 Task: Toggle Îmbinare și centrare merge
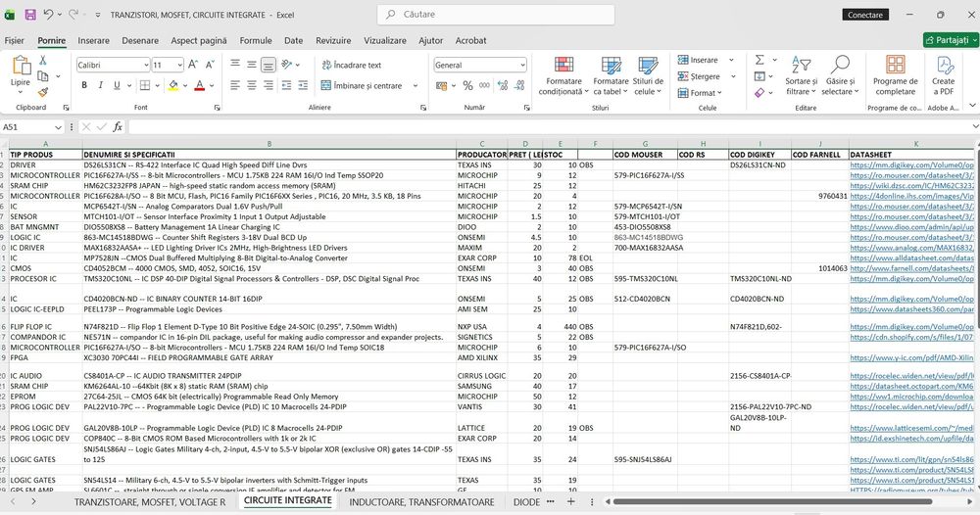(362, 85)
